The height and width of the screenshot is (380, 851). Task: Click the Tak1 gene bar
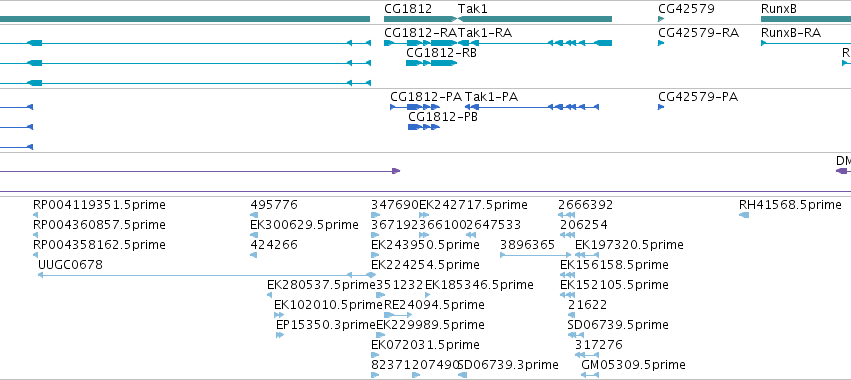coord(535,19)
